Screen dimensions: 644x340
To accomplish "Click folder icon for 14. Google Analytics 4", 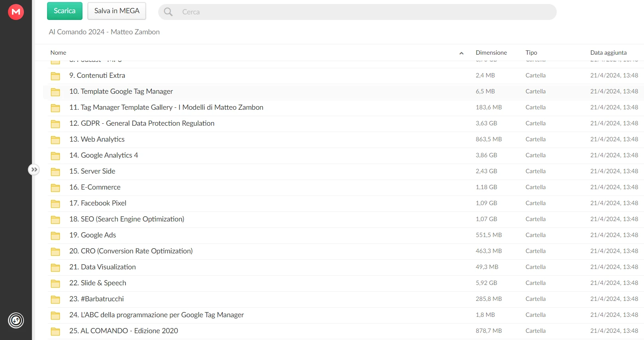I will [55, 156].
